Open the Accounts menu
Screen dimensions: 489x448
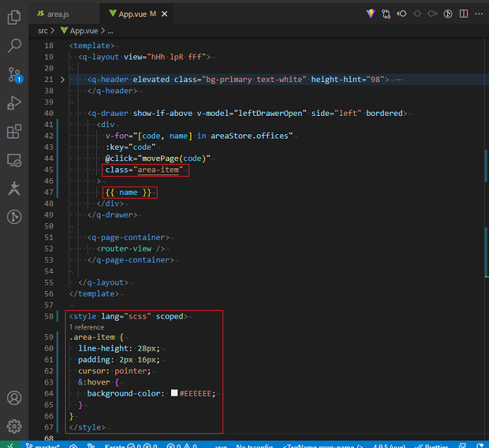(x=14, y=398)
